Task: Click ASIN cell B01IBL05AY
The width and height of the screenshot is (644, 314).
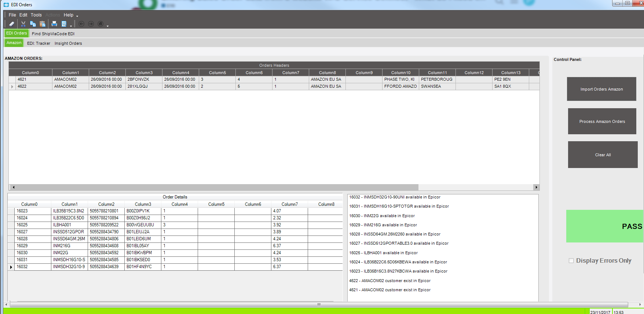Action: pyautogui.click(x=143, y=246)
